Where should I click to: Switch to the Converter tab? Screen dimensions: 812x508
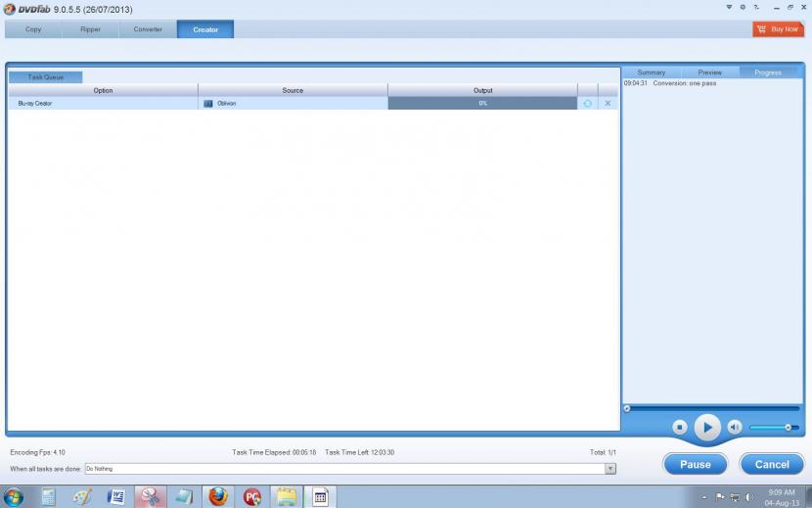tap(148, 29)
